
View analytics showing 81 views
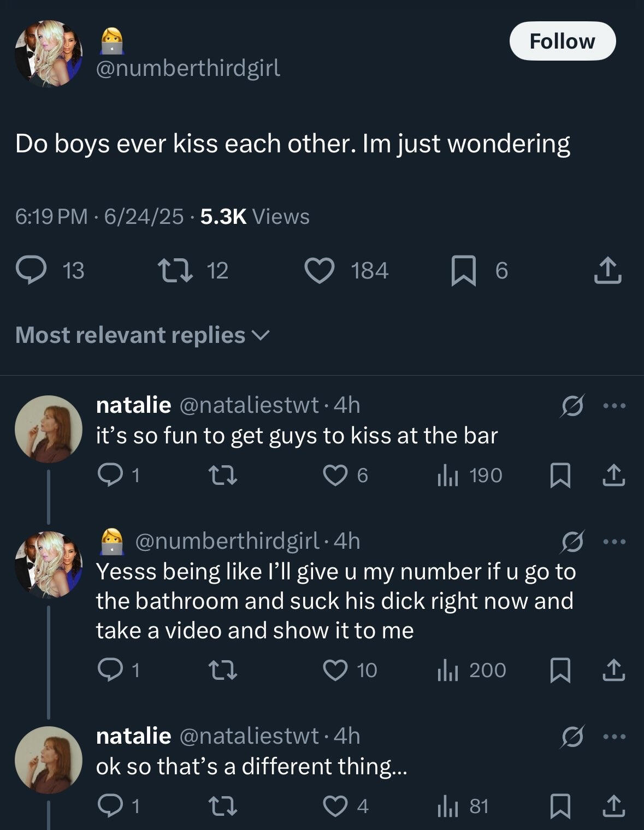click(x=463, y=807)
